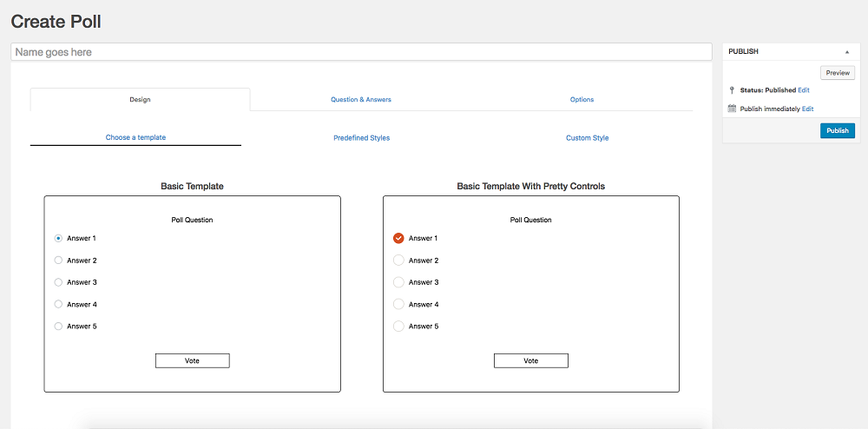868x429 pixels.
Task: Select Answer 3 in Pretty Controls template
Action: tap(398, 282)
